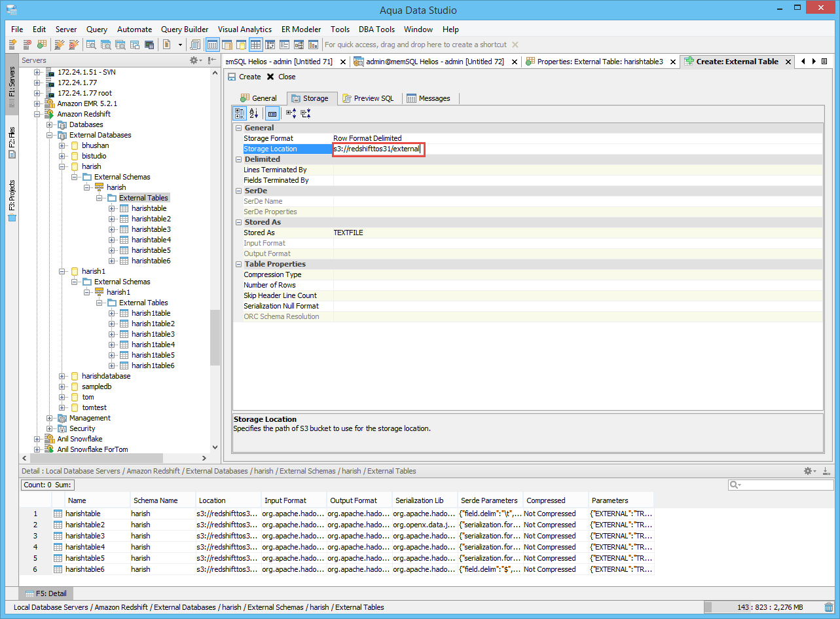840x619 pixels.
Task: Open the File menu
Action: [x=17, y=29]
